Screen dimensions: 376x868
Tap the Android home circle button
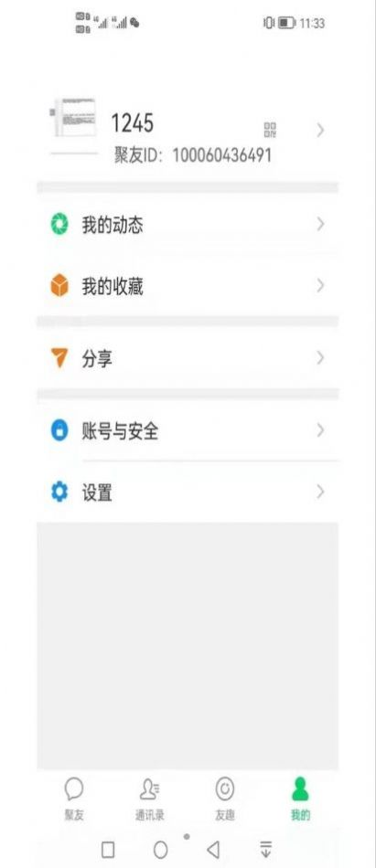160,850
